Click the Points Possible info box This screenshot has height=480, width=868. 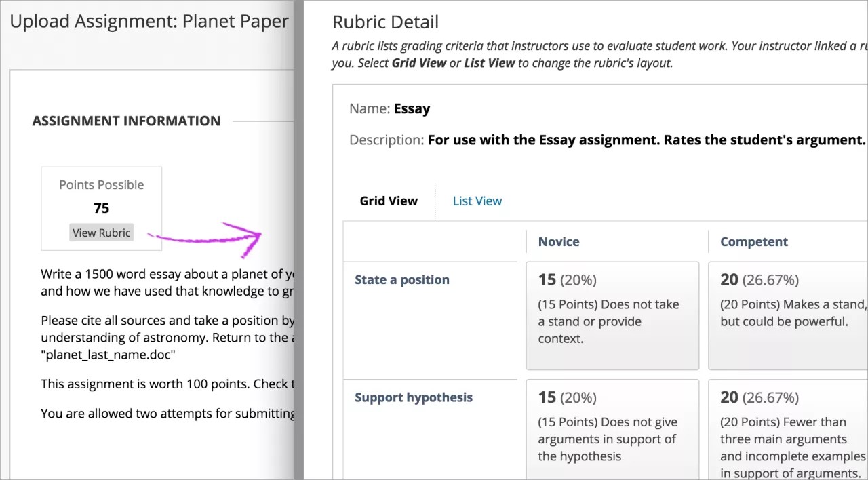[101, 208]
